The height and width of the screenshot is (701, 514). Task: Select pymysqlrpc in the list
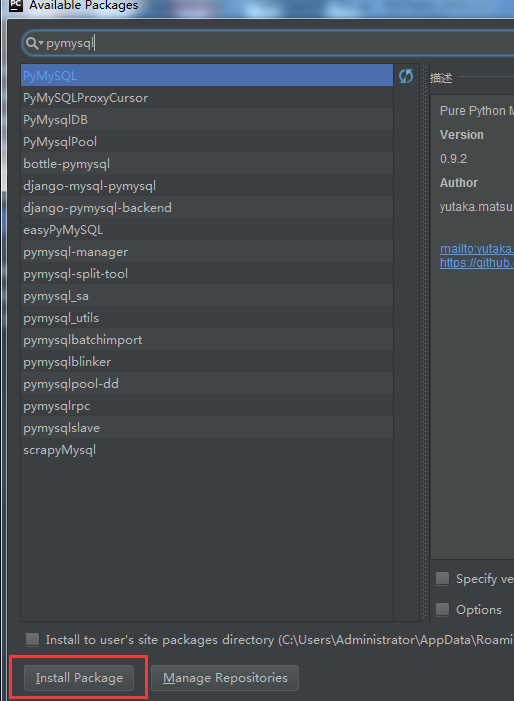(x=207, y=406)
